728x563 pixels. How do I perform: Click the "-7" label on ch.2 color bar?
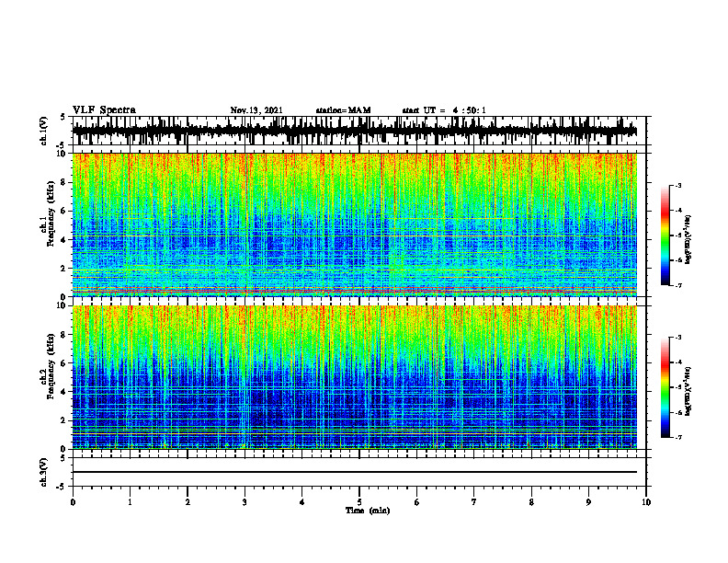tap(677, 437)
